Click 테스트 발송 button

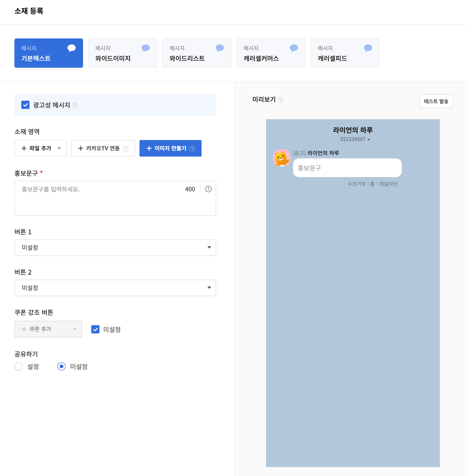[x=436, y=101]
